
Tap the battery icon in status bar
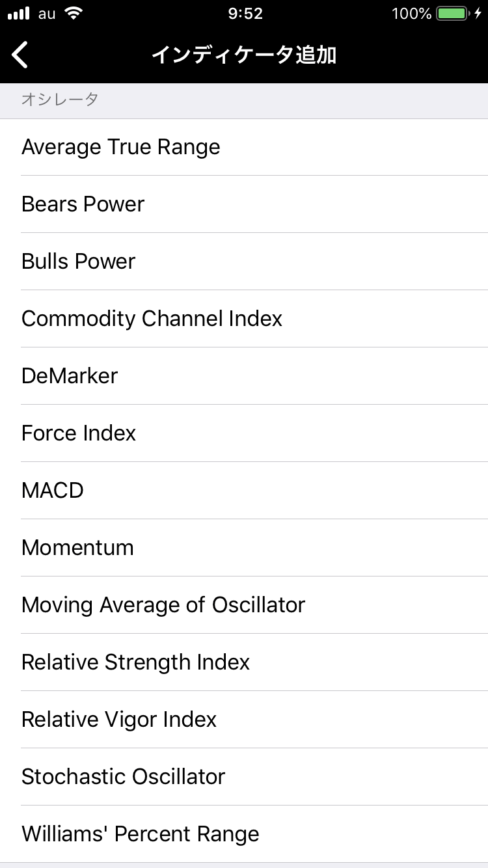[454, 14]
